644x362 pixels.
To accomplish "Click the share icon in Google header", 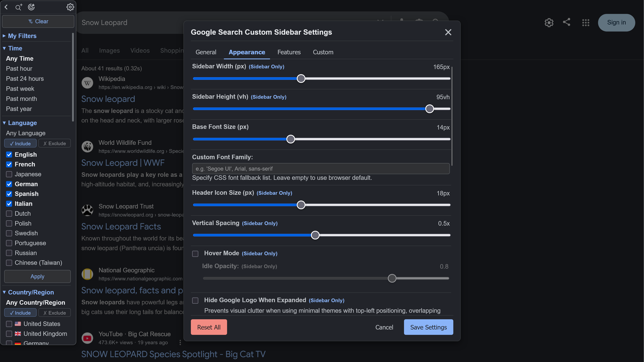I will pyautogui.click(x=567, y=22).
